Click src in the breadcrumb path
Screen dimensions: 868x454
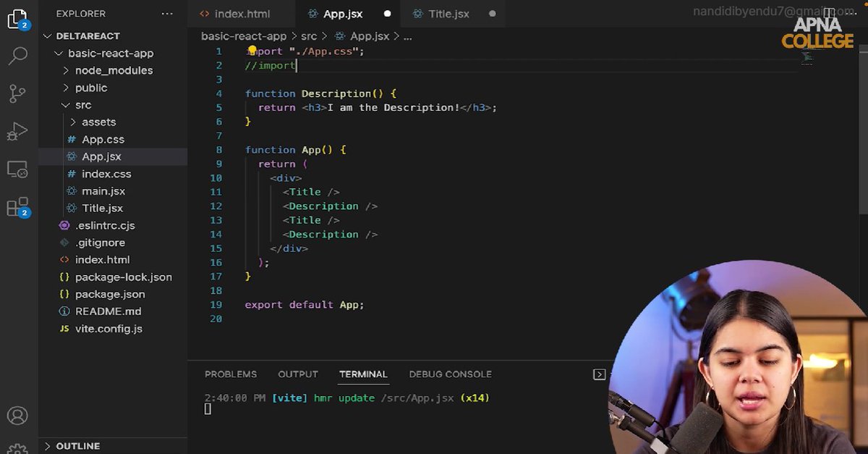click(309, 35)
